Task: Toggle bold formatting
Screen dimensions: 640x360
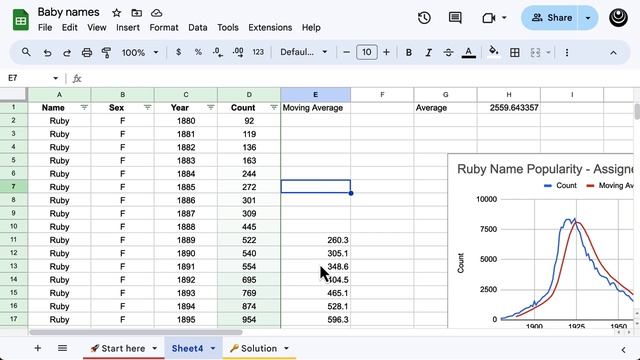Action: 409,53
